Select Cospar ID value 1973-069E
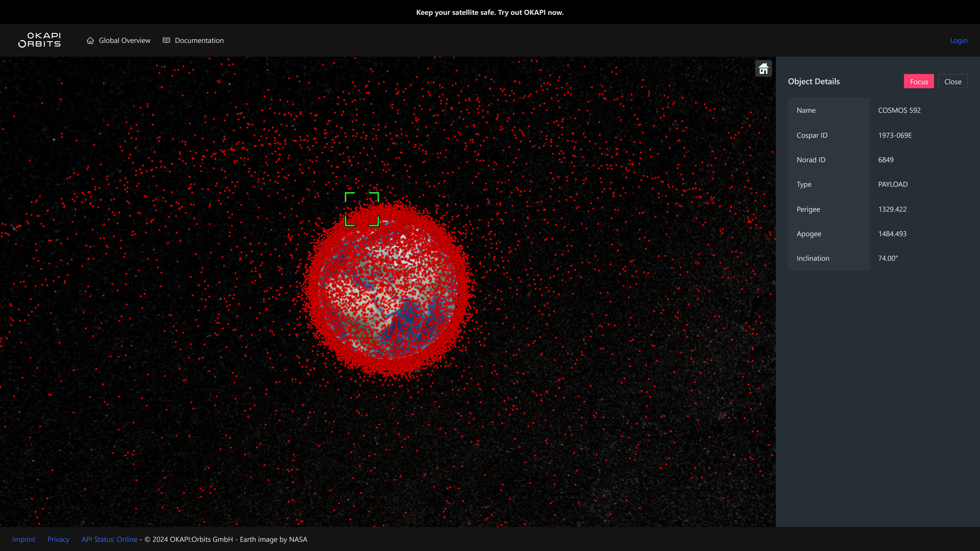980x551 pixels. [895, 135]
